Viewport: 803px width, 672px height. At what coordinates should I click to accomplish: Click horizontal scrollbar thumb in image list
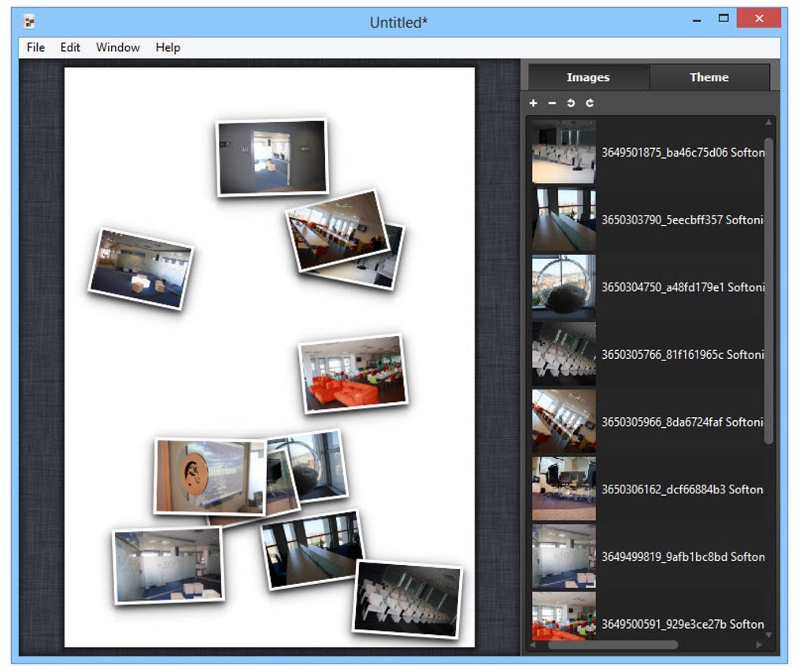[x=613, y=645]
